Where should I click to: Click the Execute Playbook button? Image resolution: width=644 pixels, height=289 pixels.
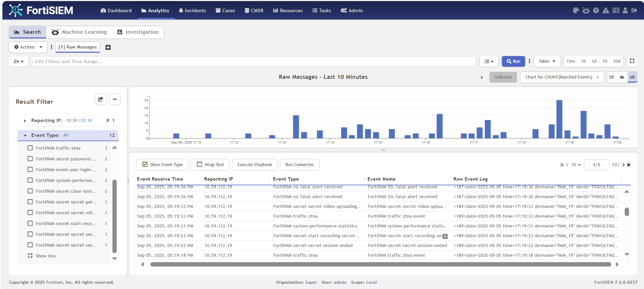(x=255, y=165)
